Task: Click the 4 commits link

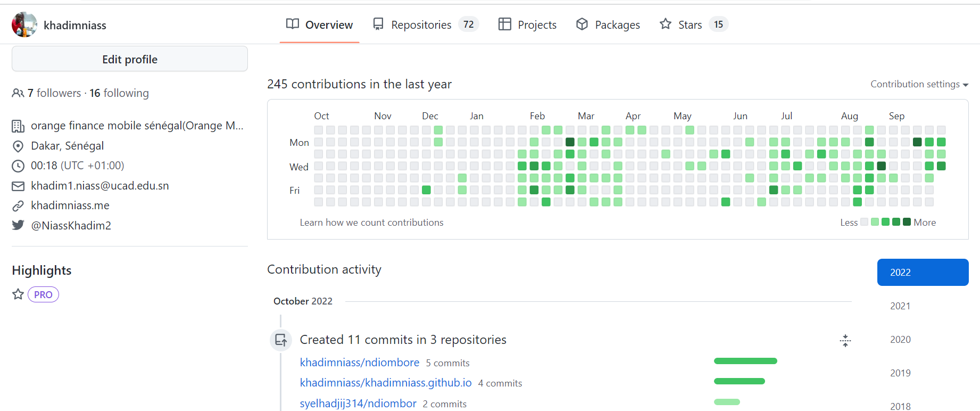Action: (x=500, y=383)
